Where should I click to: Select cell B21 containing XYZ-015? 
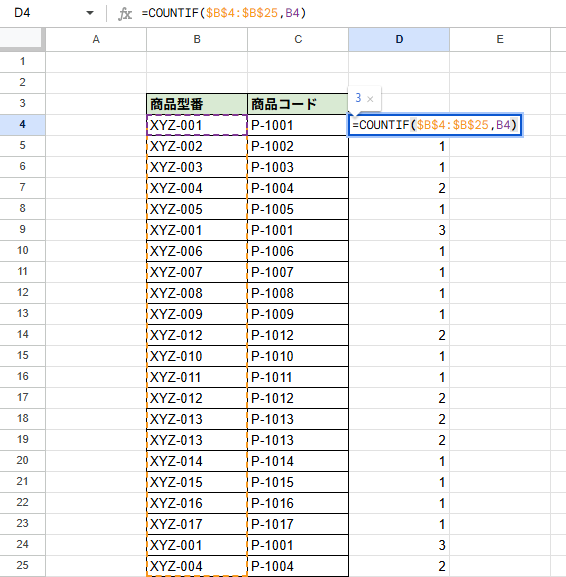pyautogui.click(x=197, y=482)
